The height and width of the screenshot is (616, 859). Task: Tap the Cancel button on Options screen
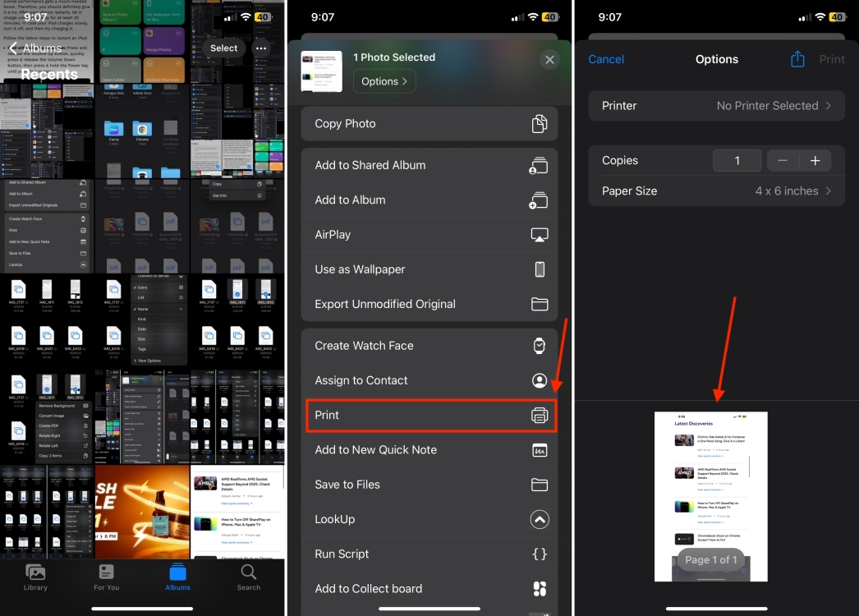coord(606,58)
